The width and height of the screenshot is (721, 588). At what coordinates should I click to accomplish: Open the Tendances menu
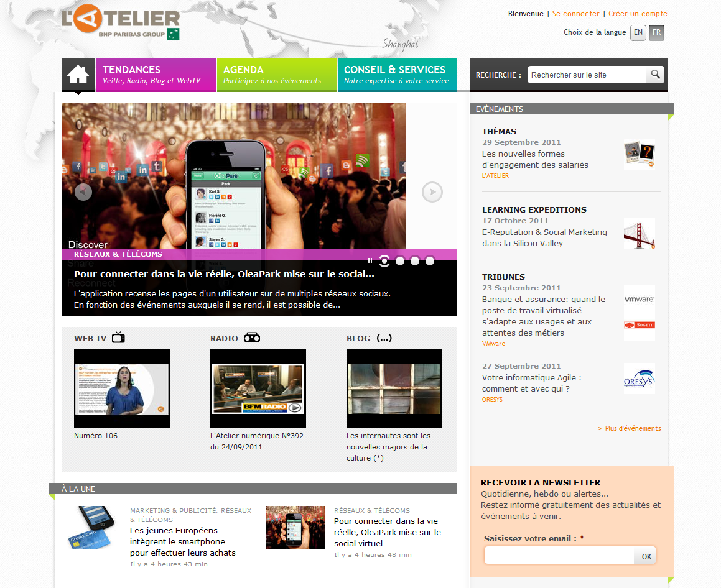point(156,75)
